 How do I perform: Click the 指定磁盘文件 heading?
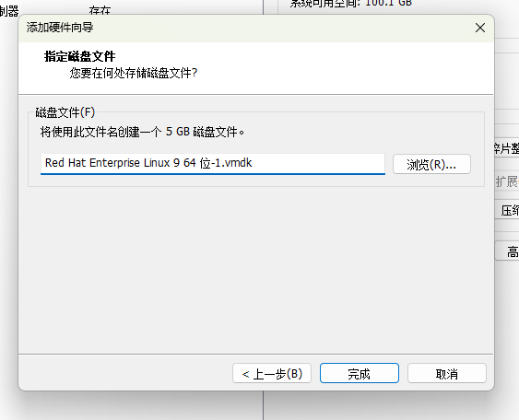click(x=80, y=56)
